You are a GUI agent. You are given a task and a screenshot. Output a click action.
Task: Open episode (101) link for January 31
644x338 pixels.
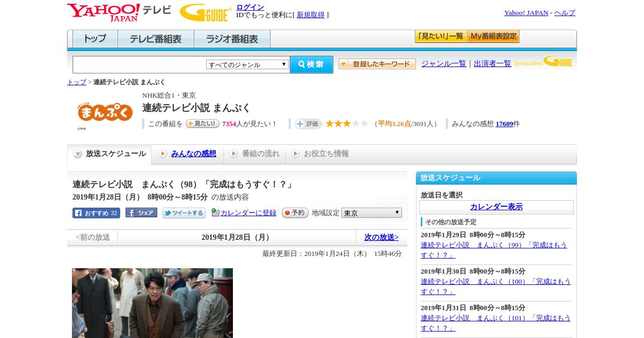[x=495, y=322]
